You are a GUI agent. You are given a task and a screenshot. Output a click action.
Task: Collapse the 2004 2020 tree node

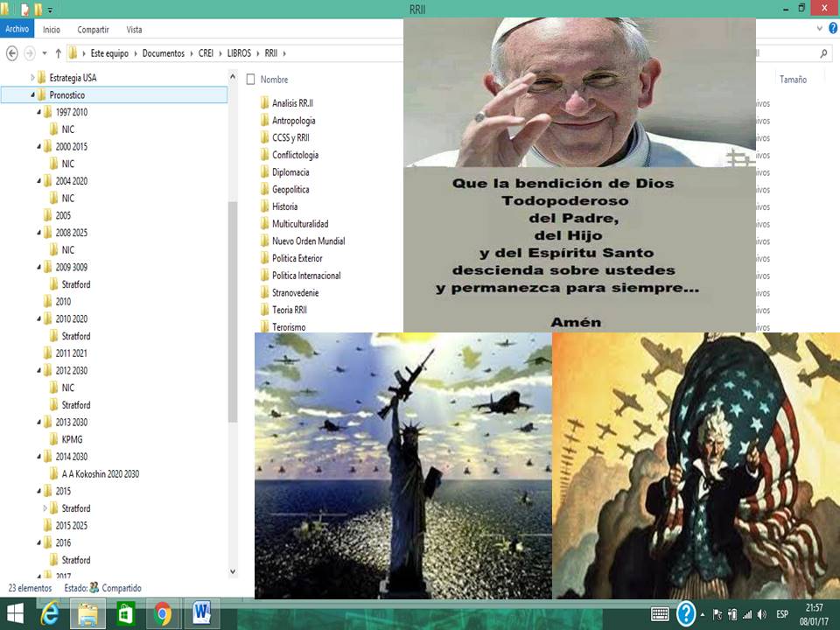pyautogui.click(x=38, y=181)
